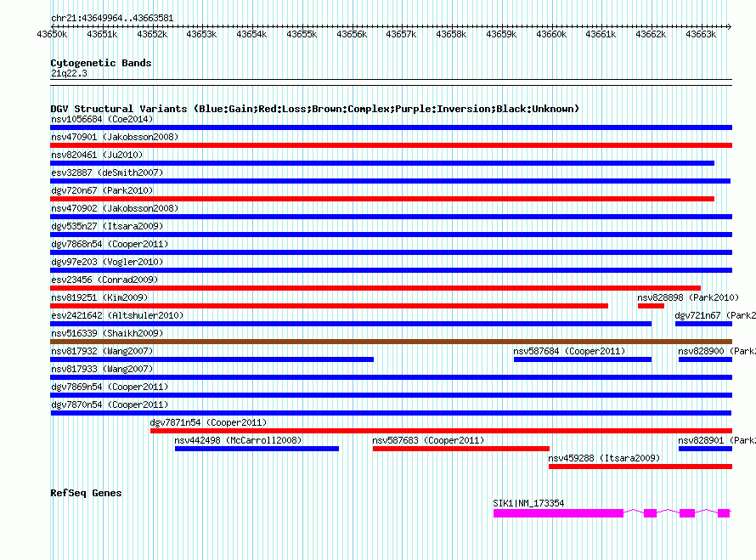Click dgv7869n54 (Cooper2011) blue bar

[x=391, y=395]
